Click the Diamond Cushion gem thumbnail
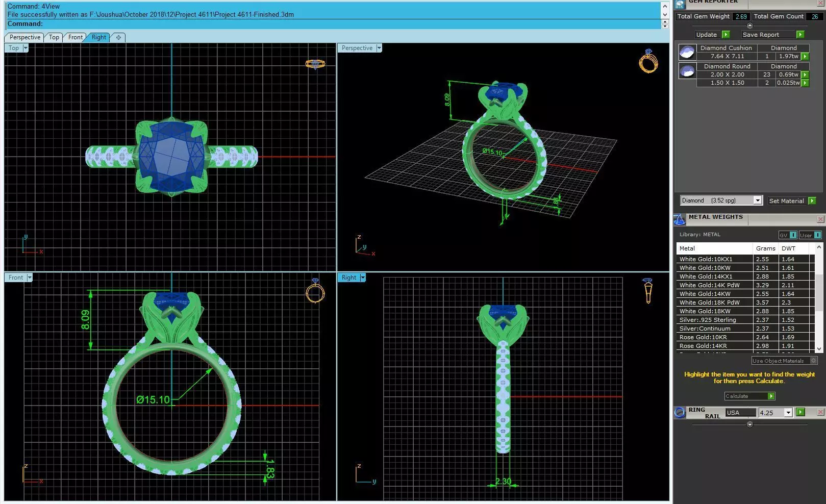Screen dimensions: 826x504 [687, 52]
